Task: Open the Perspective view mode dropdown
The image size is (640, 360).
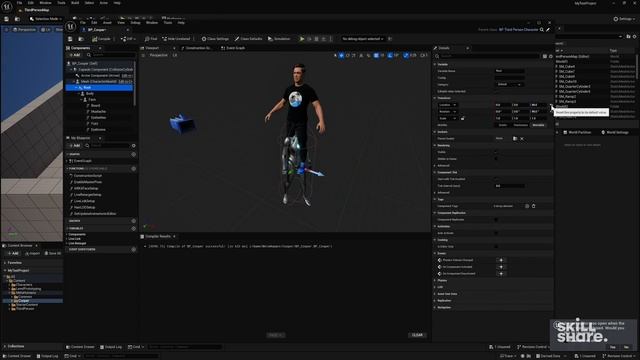Action: tap(158, 55)
